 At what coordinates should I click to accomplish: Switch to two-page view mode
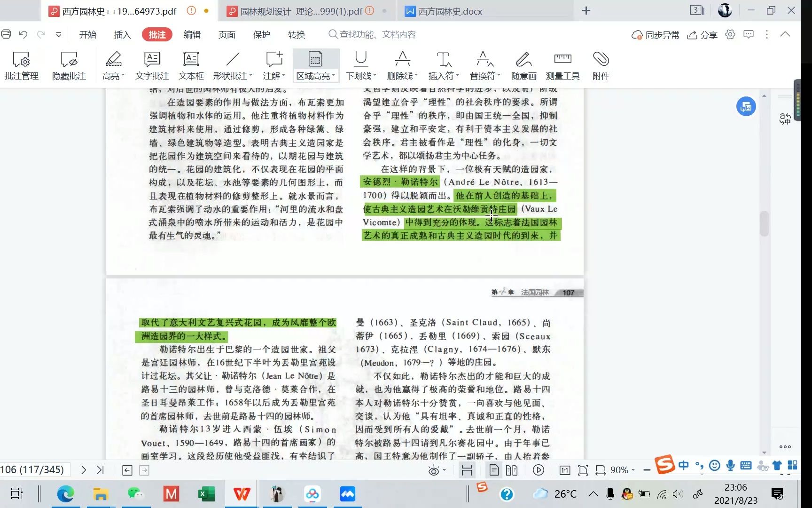coord(512,470)
